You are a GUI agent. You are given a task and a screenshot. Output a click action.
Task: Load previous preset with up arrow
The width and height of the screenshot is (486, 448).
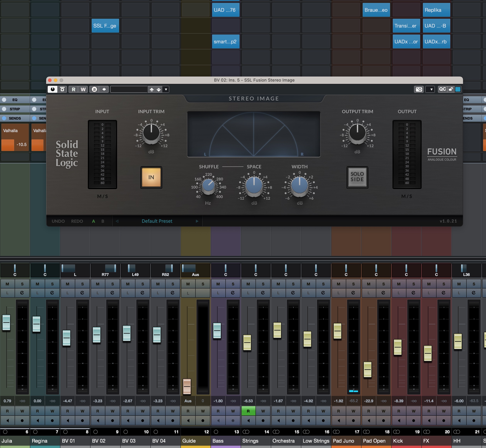pyautogui.click(x=152, y=89)
